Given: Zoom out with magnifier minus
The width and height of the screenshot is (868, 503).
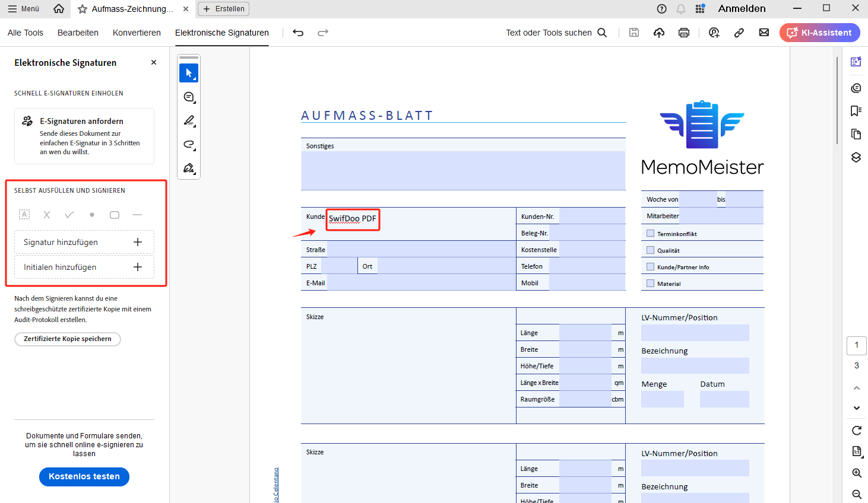Looking at the screenshot, I should [x=856, y=494].
